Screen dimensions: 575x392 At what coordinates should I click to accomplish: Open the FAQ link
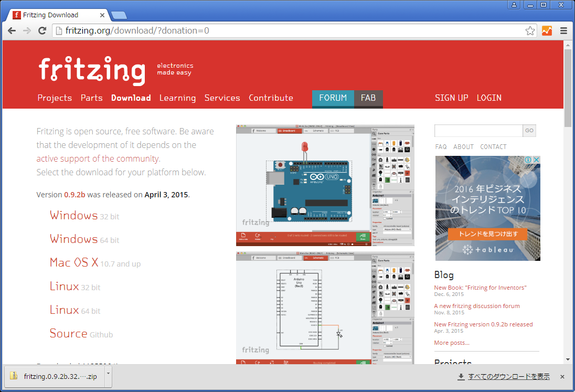coord(441,147)
